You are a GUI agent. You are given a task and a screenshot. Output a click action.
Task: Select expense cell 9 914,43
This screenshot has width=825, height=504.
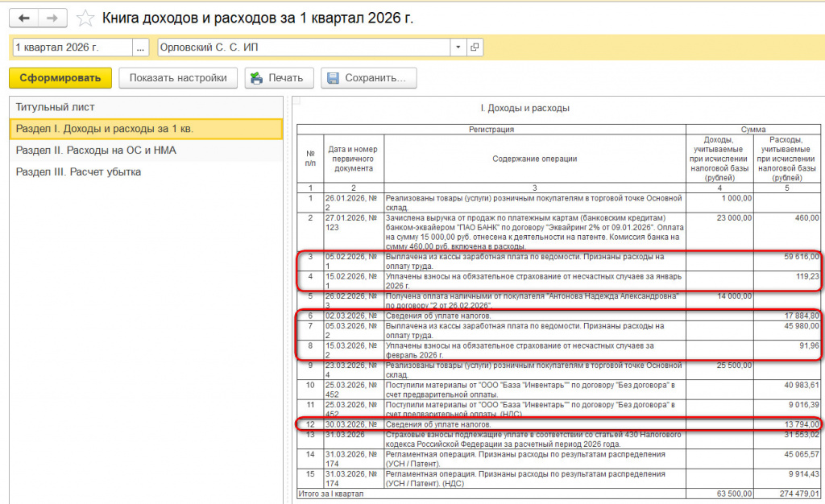(x=787, y=479)
